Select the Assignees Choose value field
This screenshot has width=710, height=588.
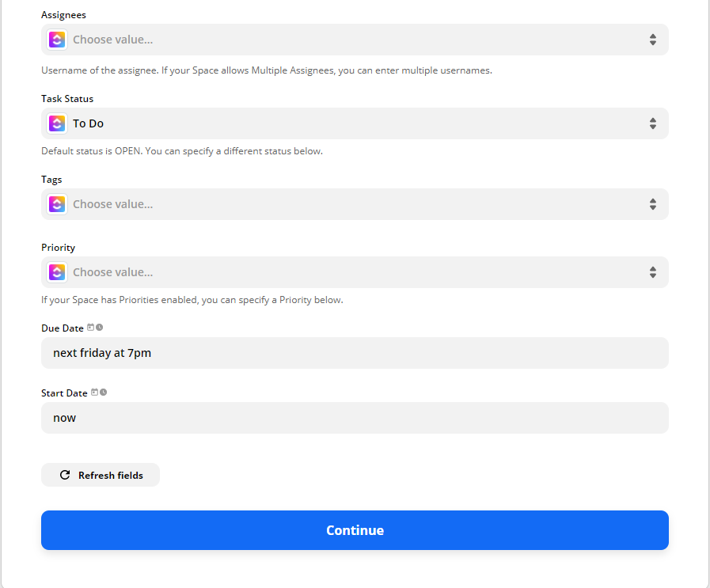click(355, 40)
